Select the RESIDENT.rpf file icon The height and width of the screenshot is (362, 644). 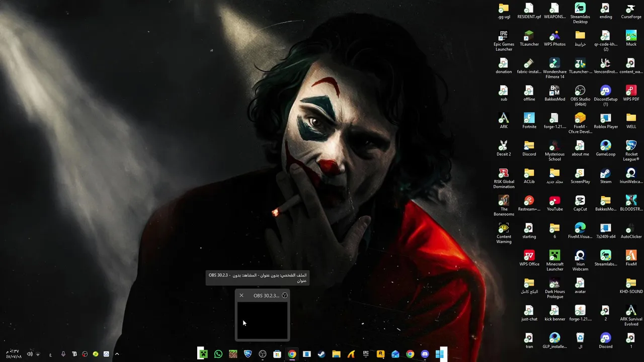click(529, 11)
